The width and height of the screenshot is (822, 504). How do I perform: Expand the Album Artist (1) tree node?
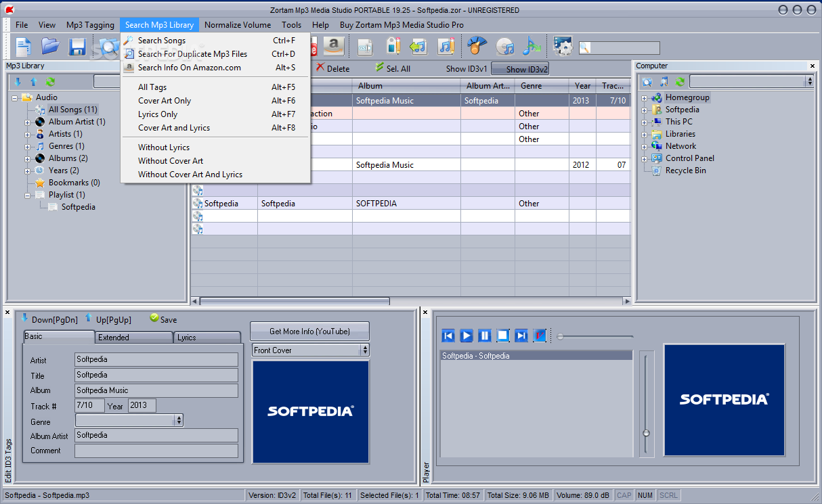coord(28,122)
